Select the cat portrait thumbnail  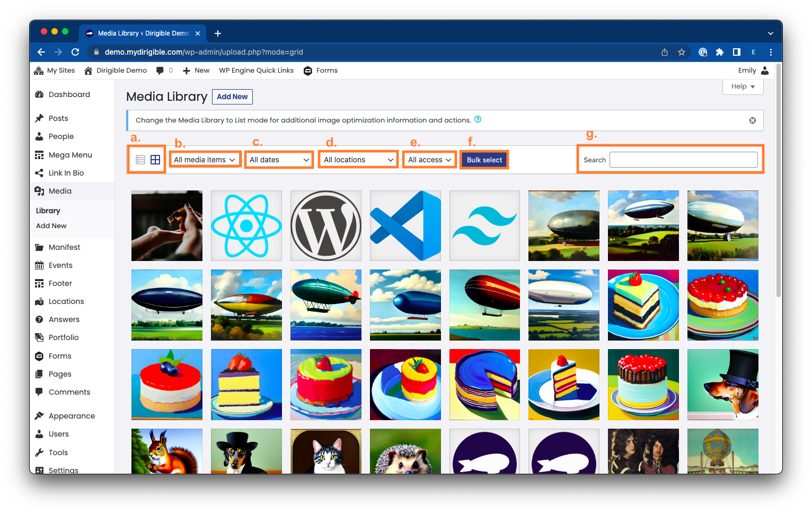pos(326,451)
